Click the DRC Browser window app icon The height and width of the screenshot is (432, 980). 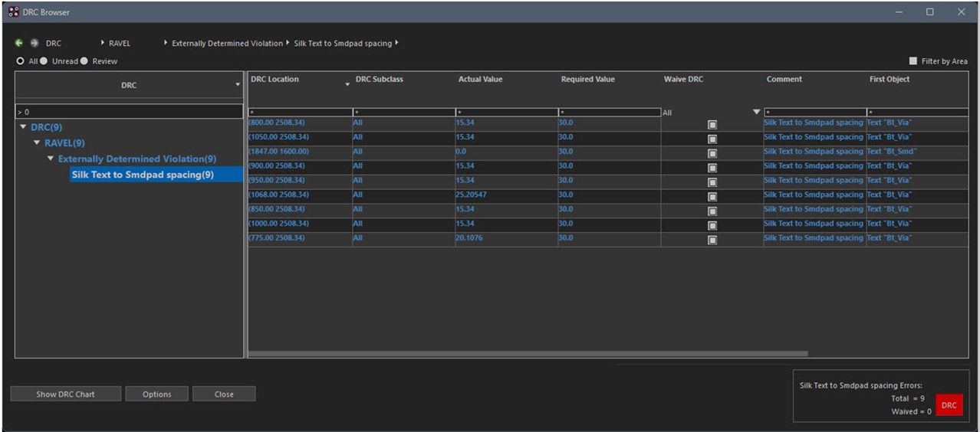click(x=13, y=12)
